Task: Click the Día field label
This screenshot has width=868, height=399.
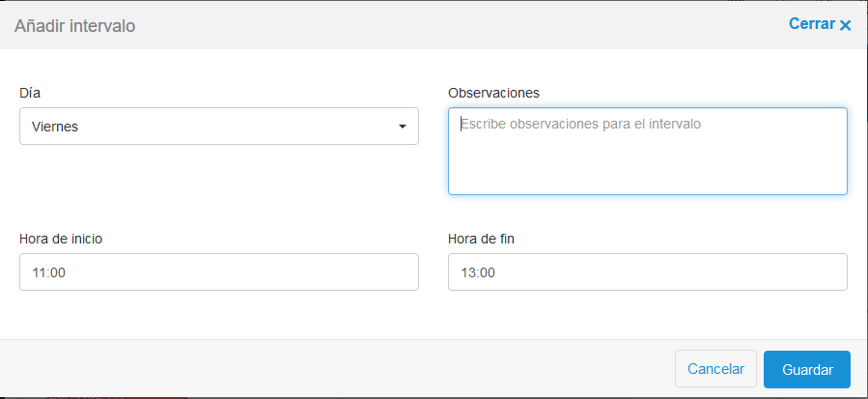Action: tap(30, 93)
